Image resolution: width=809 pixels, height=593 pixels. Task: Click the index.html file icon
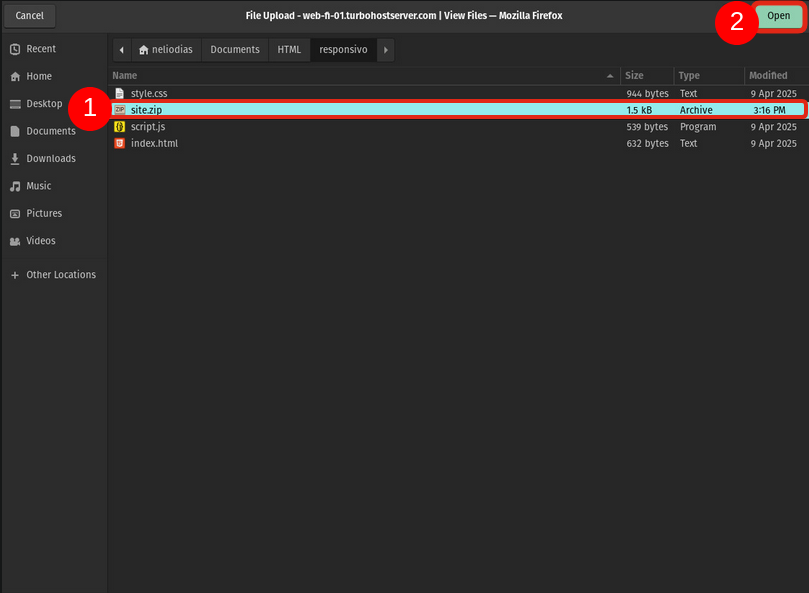pos(119,144)
